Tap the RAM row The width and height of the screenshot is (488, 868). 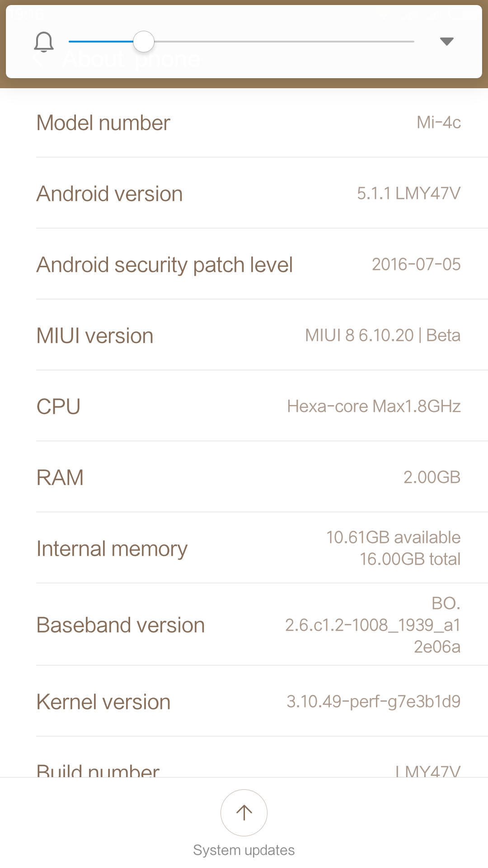[x=244, y=477]
